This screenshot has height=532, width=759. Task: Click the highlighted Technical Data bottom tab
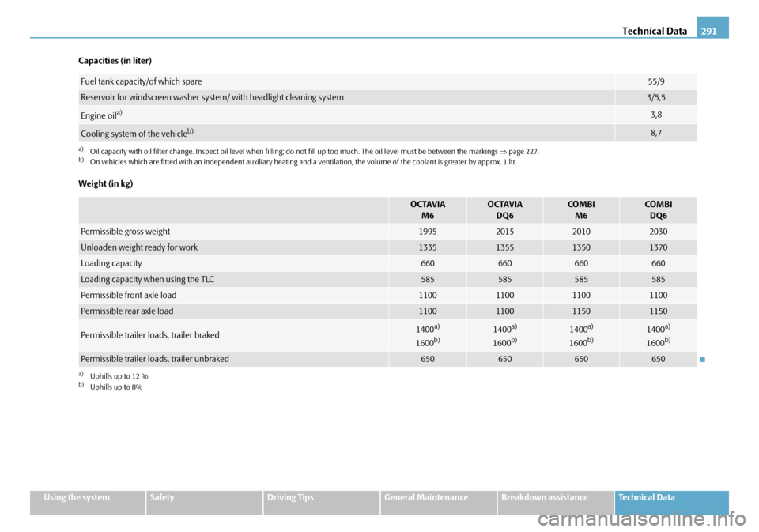click(670, 498)
